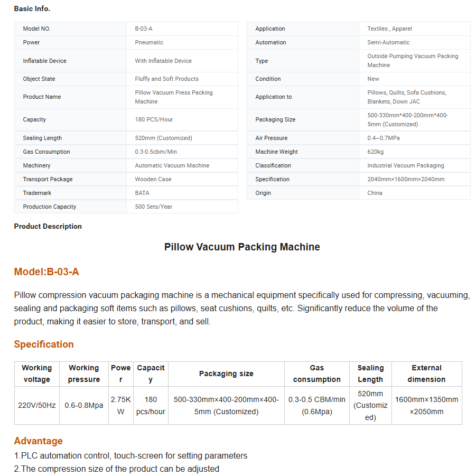
Task: Click the Working voltage column header
Action: coord(36,374)
